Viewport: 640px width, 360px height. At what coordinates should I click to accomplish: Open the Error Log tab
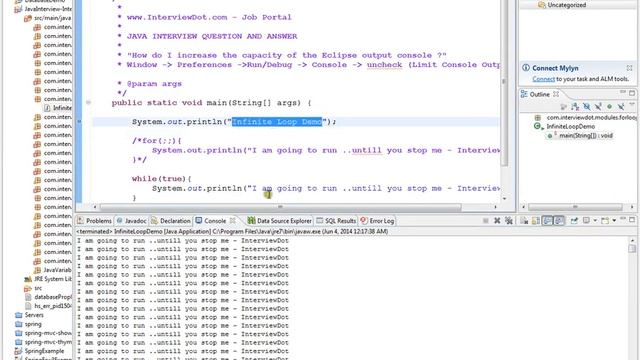[x=377, y=220]
